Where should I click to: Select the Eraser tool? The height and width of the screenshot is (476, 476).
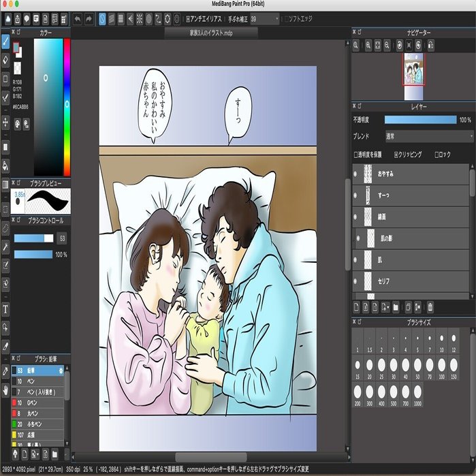point(5,60)
